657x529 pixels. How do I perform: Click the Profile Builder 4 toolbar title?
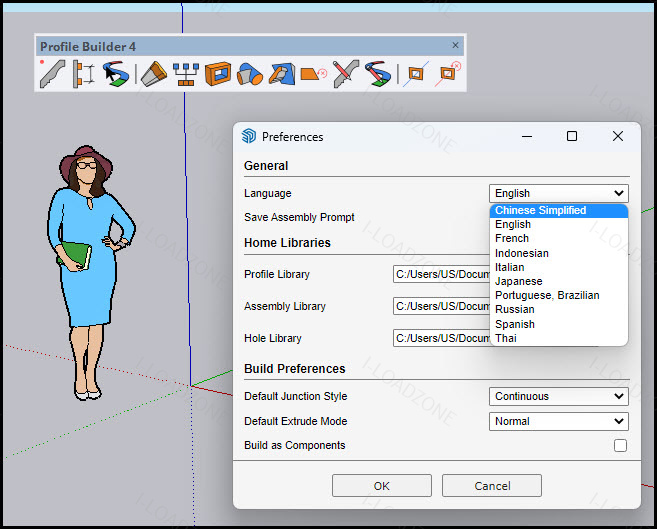click(x=88, y=46)
